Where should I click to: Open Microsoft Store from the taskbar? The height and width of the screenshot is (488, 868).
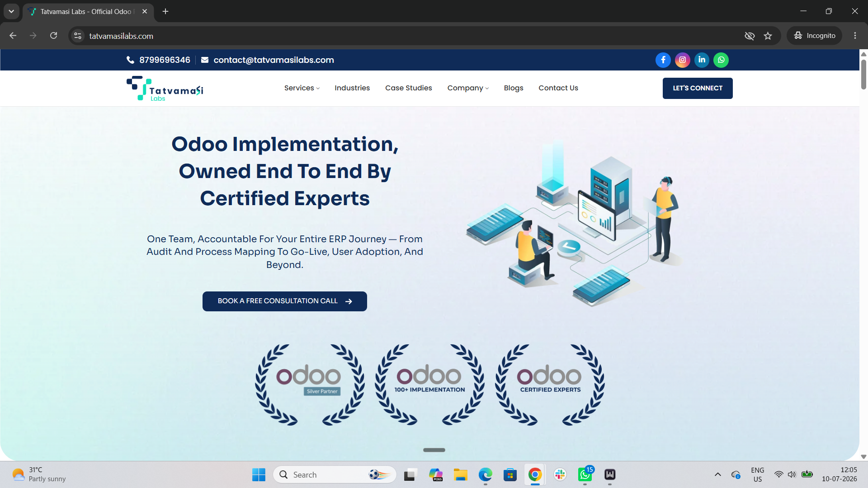point(510,475)
